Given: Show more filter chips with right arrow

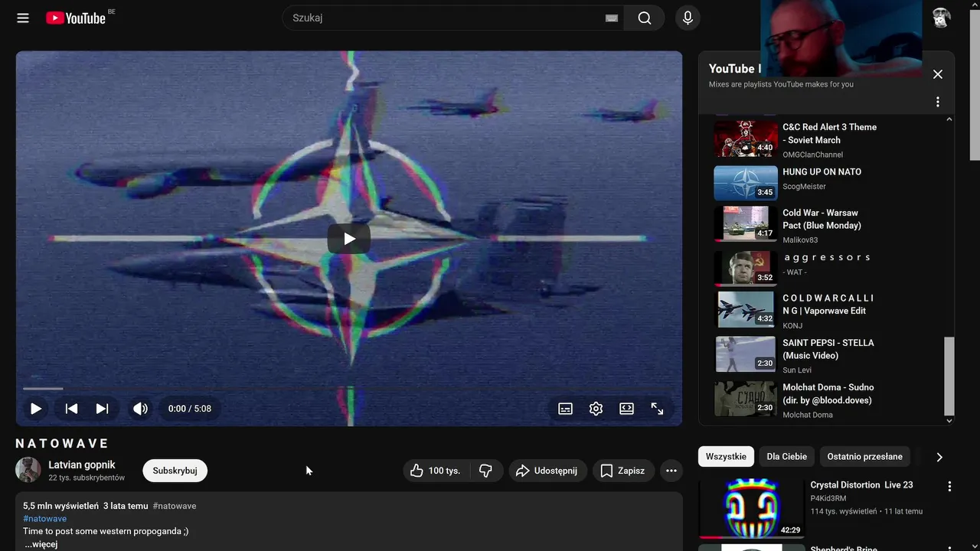Looking at the screenshot, I should coord(939,457).
